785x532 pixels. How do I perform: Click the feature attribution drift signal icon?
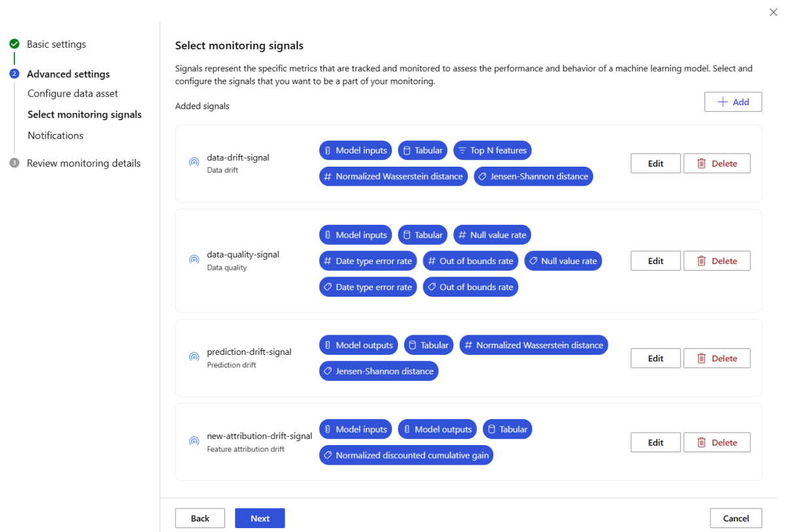click(194, 442)
